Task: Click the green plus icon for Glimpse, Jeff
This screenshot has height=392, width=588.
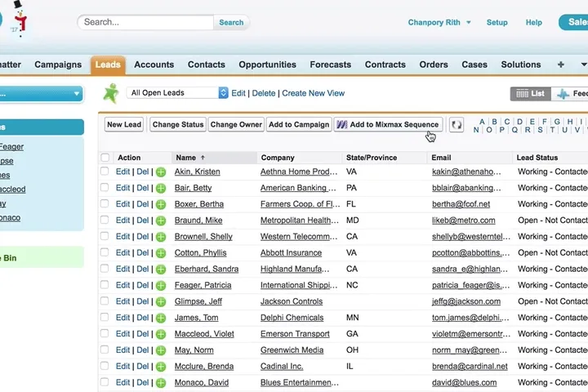Action: (x=161, y=301)
